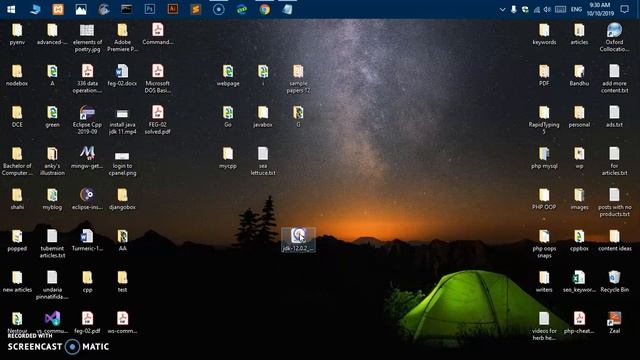This screenshot has height=360, width=640.
Task: Select the ws-comm... PDF file
Action: click(122, 322)
